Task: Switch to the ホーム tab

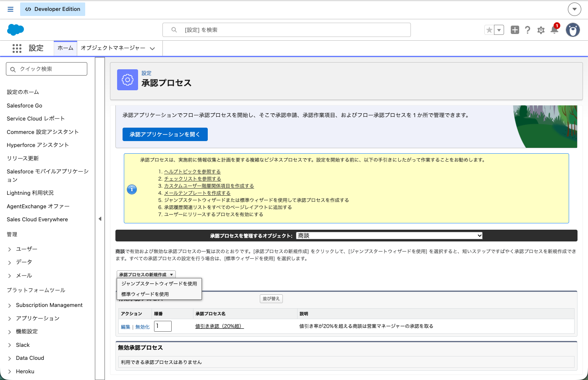Action: 65,48
